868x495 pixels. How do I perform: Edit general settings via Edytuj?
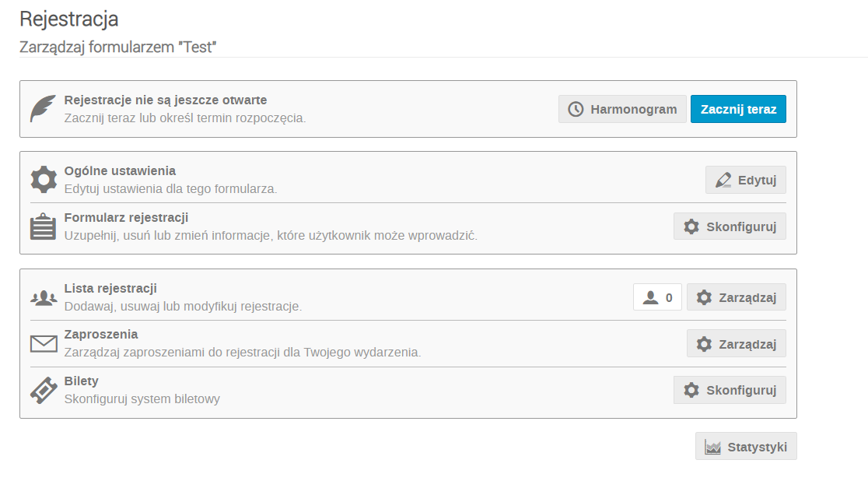746,180
